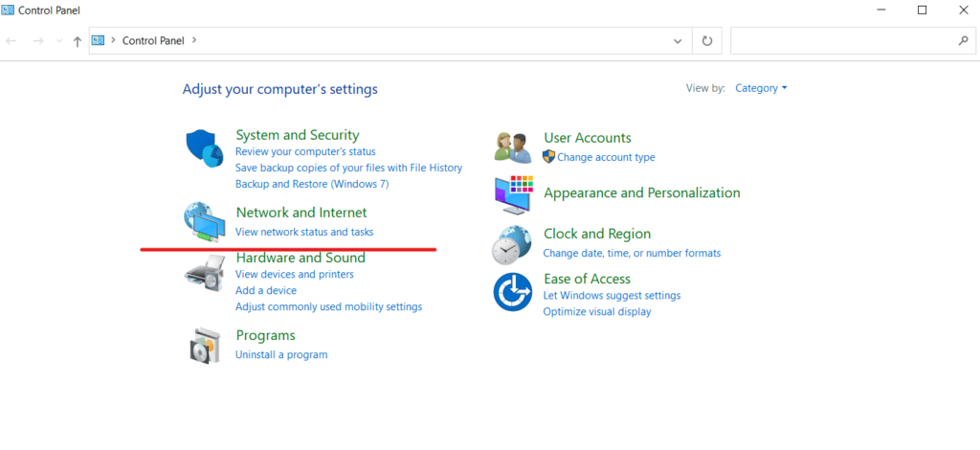Click Uninstall a program link
The image size is (980, 450).
(280, 354)
